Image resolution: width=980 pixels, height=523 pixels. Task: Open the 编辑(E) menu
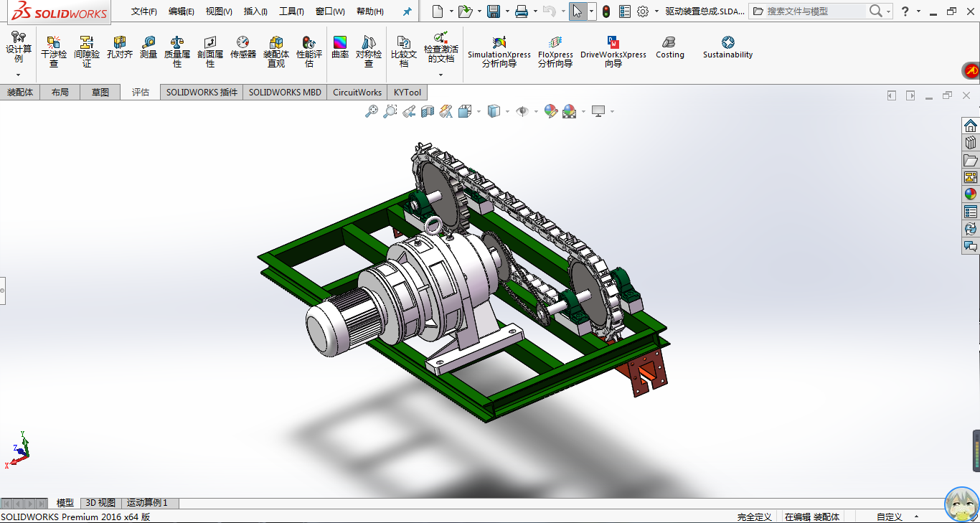[182, 11]
